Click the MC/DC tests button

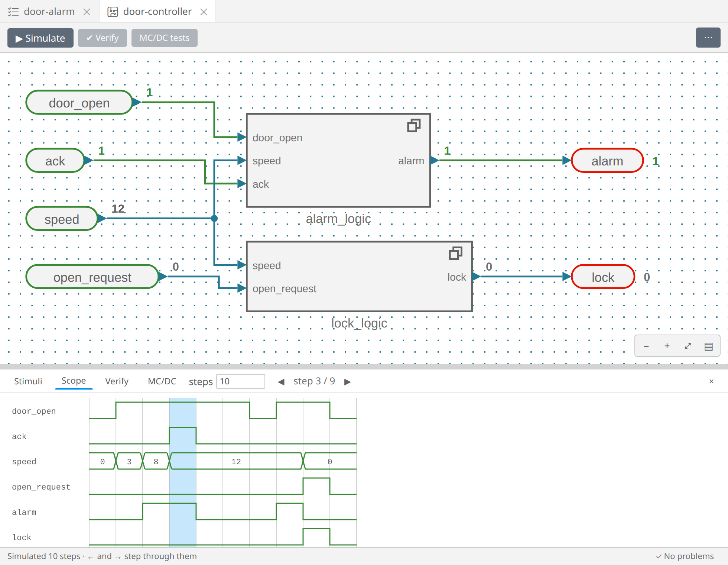(x=165, y=38)
